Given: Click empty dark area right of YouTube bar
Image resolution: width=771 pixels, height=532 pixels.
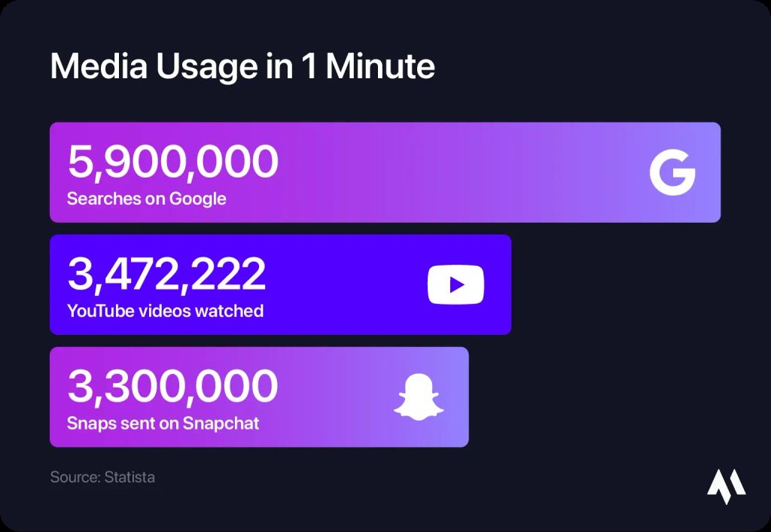Looking at the screenshot, I should tap(625, 284).
